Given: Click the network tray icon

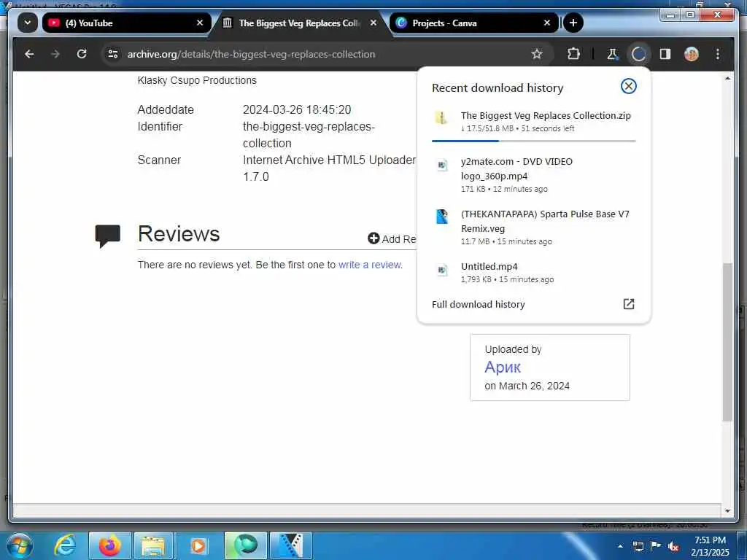Looking at the screenshot, I should (638, 546).
